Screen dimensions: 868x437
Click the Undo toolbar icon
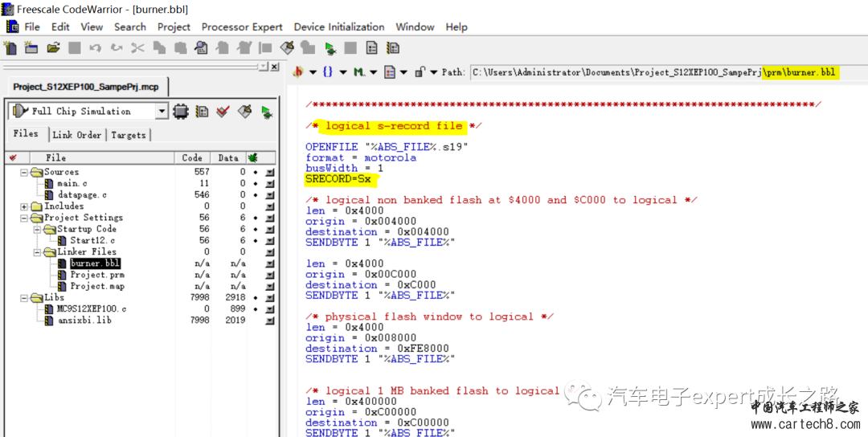tap(95, 47)
